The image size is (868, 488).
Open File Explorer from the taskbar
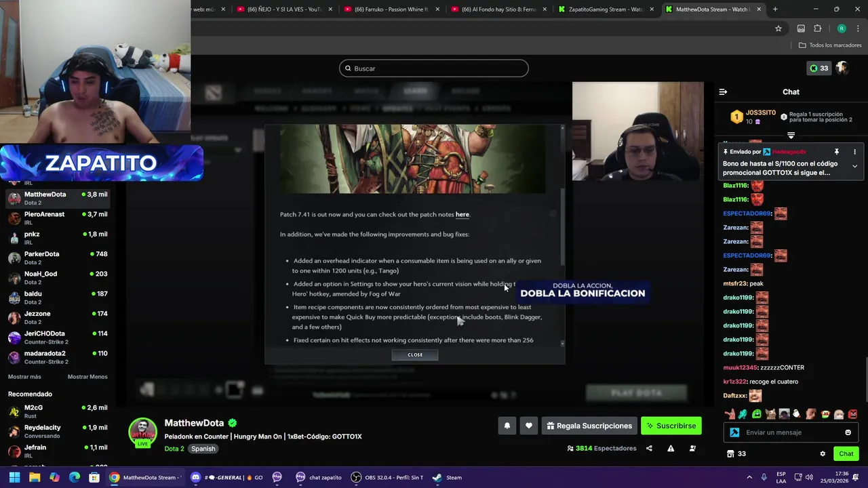pyautogui.click(x=35, y=477)
